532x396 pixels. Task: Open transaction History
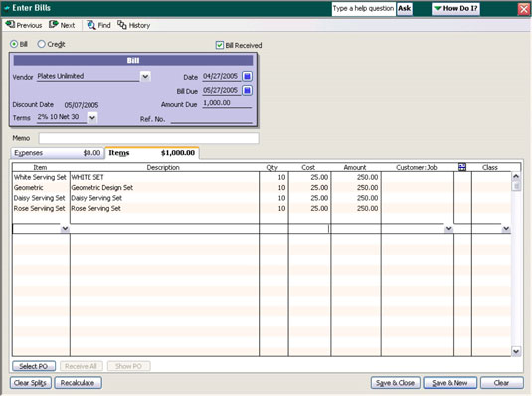133,25
